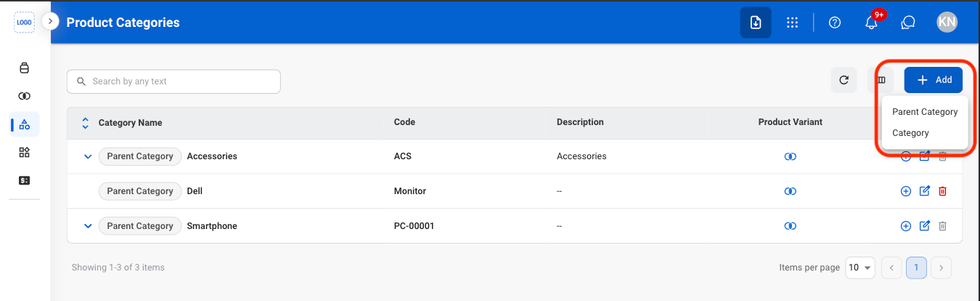Click the refresh table icon

pos(844,80)
